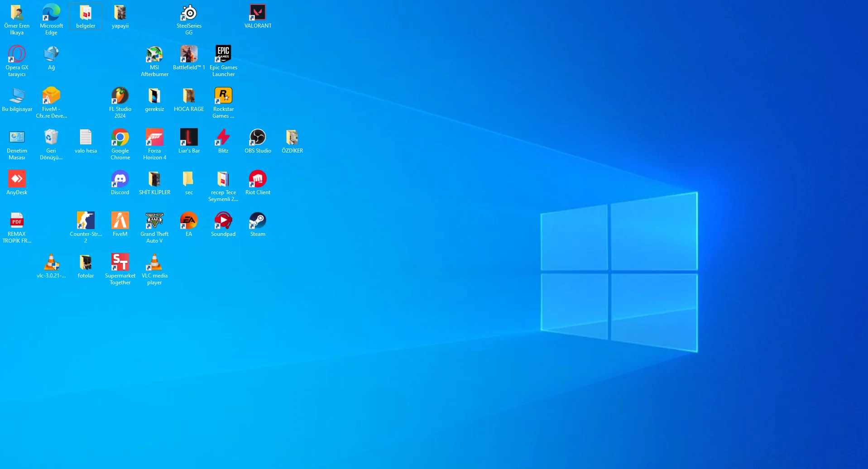This screenshot has width=868, height=469.
Task: Start Battlefield 1
Action: pos(189,54)
